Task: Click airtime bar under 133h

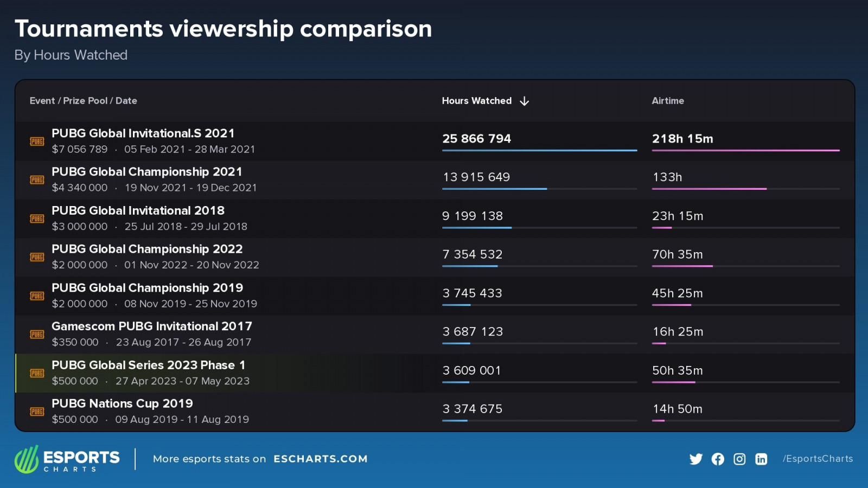Action: pos(746,189)
